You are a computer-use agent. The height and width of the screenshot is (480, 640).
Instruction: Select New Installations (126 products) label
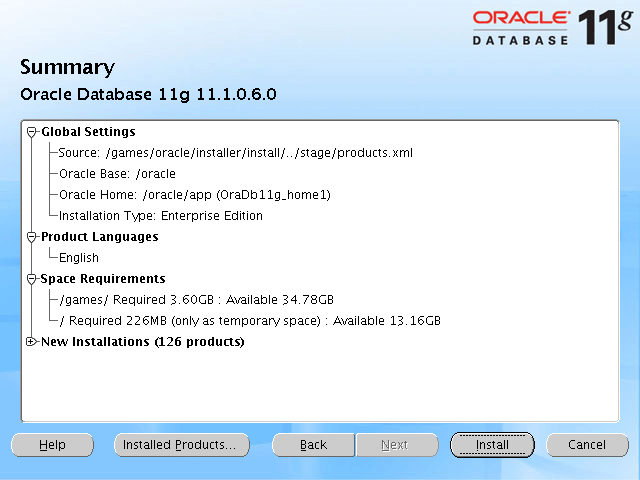pos(143,342)
